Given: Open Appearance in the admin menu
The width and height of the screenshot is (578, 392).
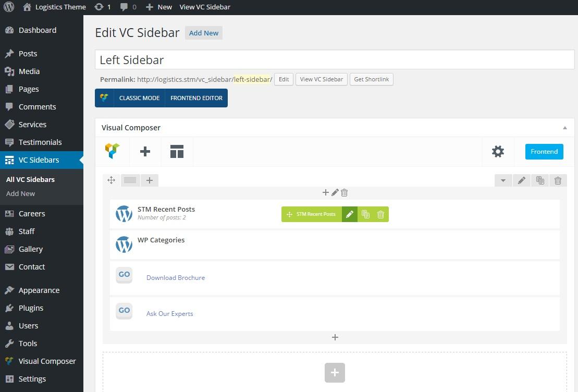Looking at the screenshot, I should coord(39,290).
